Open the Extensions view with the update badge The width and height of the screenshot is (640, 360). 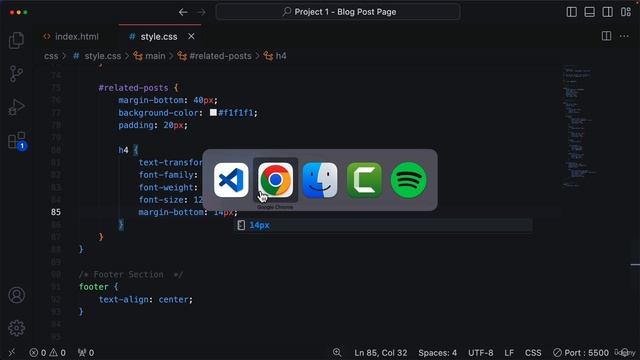17,141
